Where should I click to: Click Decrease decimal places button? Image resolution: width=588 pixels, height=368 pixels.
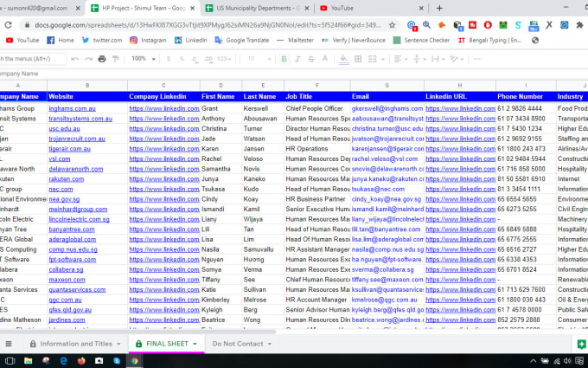point(195,59)
